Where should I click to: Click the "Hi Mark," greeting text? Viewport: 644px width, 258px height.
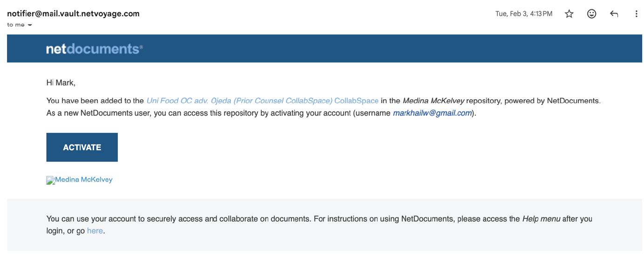[61, 83]
